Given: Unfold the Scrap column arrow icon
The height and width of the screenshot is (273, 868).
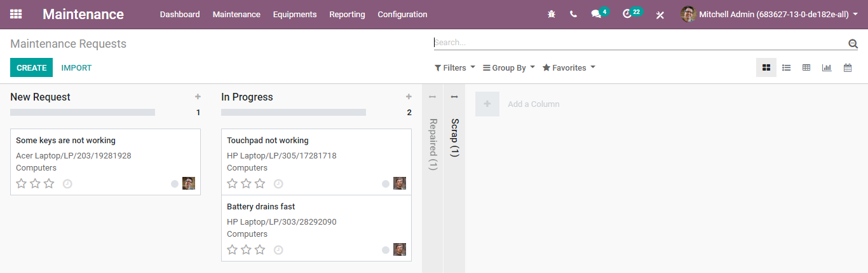Looking at the screenshot, I should (454, 97).
